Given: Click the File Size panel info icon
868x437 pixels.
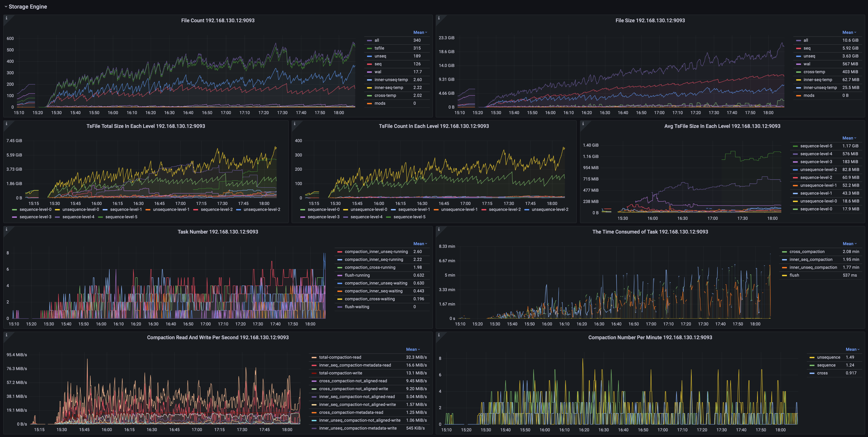Looking at the screenshot, I should (x=439, y=18).
